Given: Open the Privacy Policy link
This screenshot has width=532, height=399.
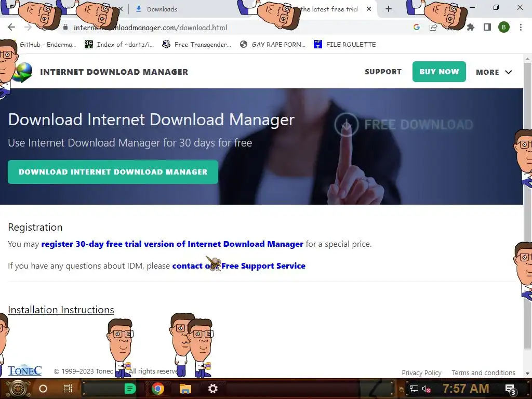Looking at the screenshot, I should coord(421,373).
